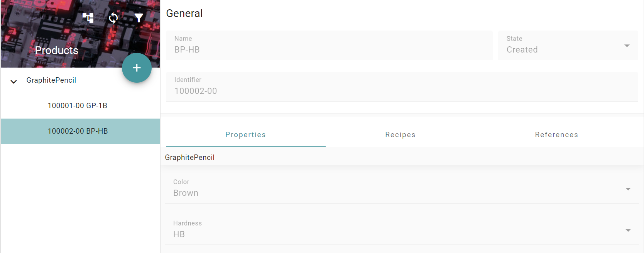The width and height of the screenshot is (644, 253).
Task: Click the Name field containing BP-HB
Action: click(x=329, y=46)
